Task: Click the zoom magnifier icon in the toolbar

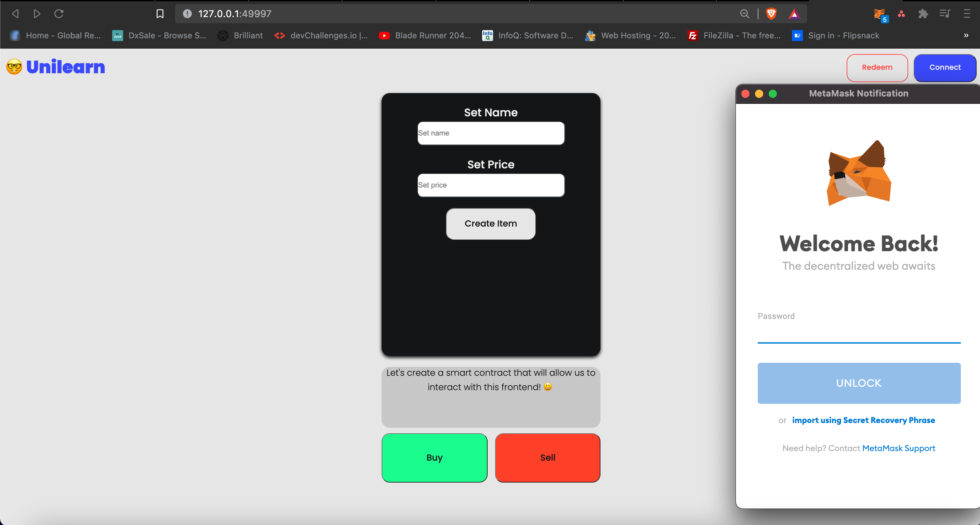Action: click(x=744, y=14)
